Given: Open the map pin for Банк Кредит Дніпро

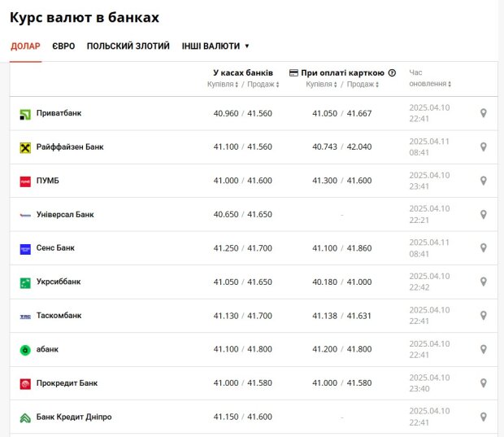Looking at the screenshot, I should pos(483,417).
